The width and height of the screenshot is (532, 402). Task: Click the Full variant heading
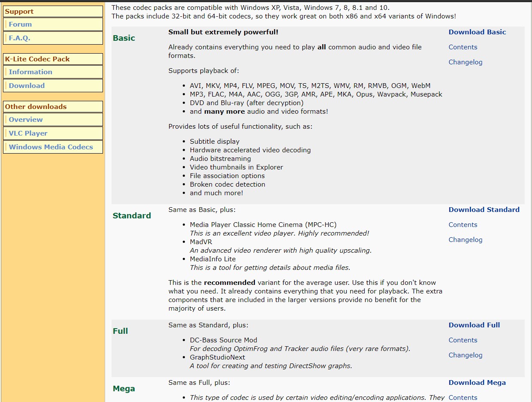point(120,331)
